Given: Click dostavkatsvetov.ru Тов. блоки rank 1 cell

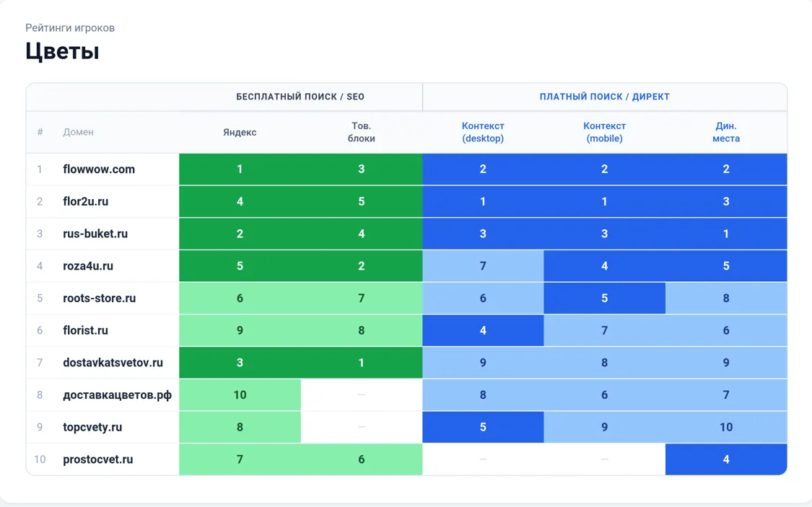Looking at the screenshot, I should tap(362, 363).
